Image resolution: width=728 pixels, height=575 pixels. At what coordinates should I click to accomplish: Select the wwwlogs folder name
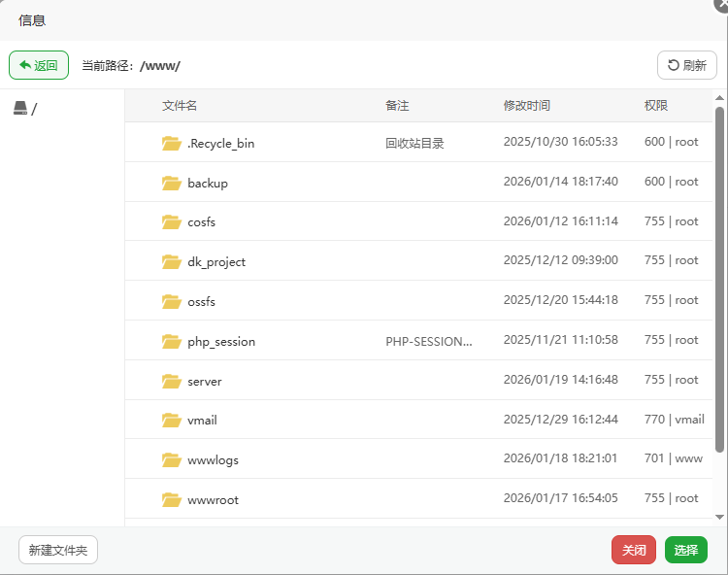(214, 460)
